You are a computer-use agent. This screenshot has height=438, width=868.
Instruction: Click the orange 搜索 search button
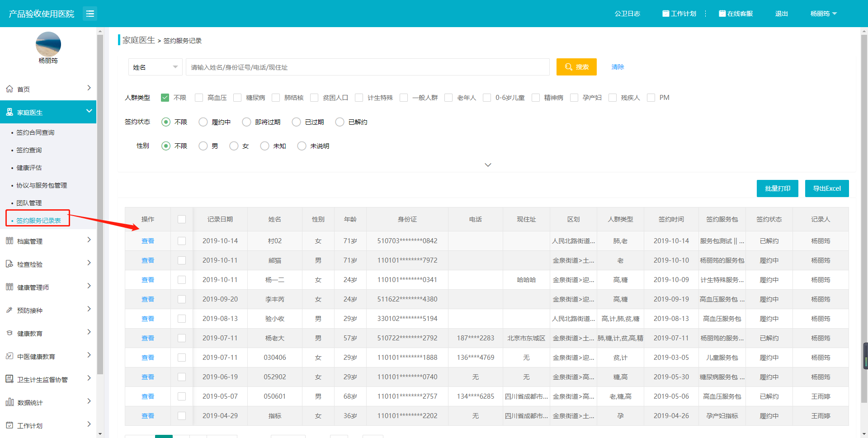pyautogui.click(x=576, y=67)
